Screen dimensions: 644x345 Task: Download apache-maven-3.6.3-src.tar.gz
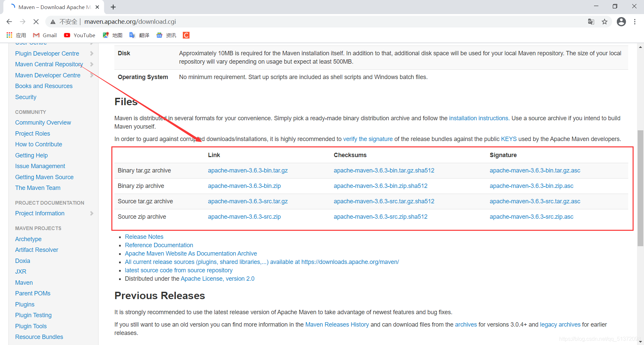[x=248, y=201]
